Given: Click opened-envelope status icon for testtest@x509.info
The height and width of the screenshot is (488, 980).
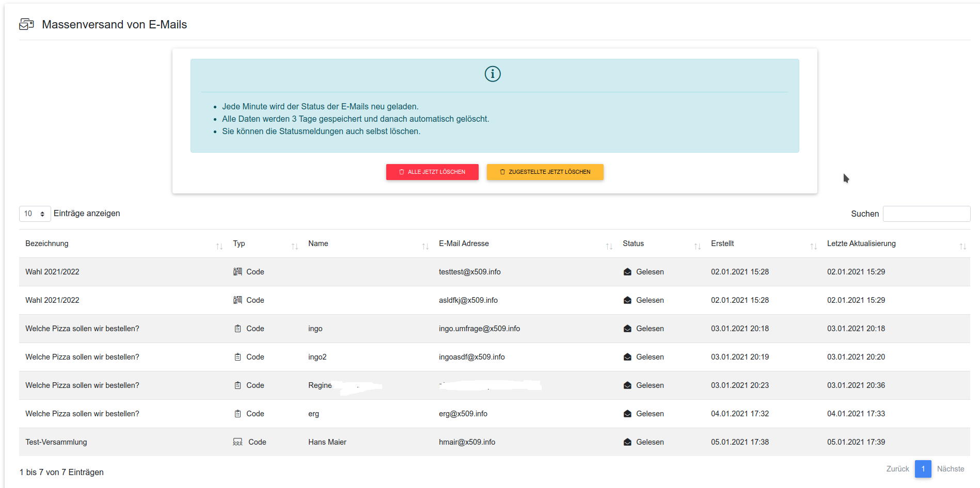Looking at the screenshot, I should (627, 272).
